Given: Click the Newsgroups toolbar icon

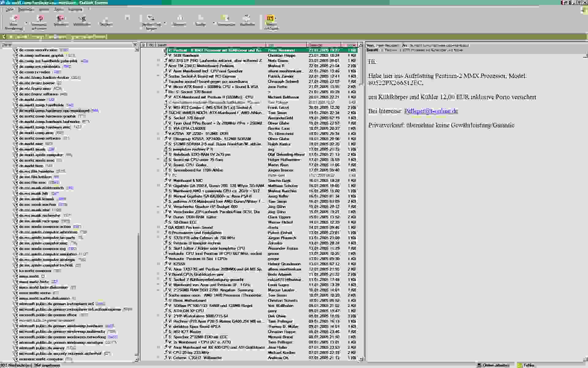Looking at the screenshot, I should [x=226, y=21].
